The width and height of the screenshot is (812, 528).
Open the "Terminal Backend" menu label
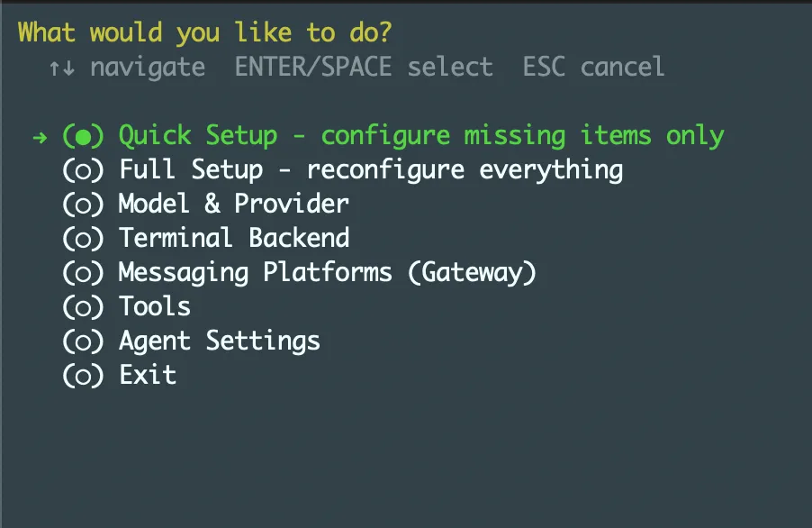pos(234,239)
